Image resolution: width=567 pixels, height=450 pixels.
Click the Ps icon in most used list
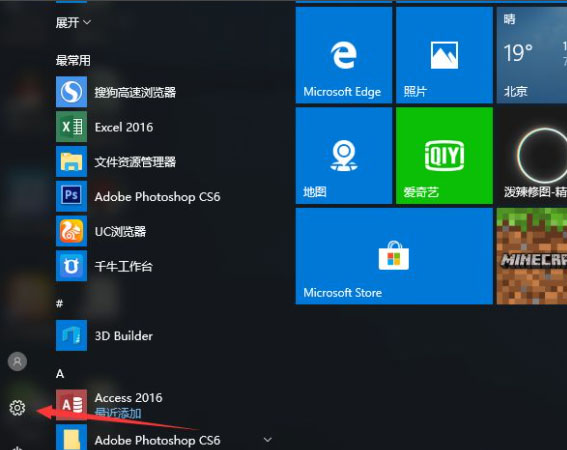(71, 196)
